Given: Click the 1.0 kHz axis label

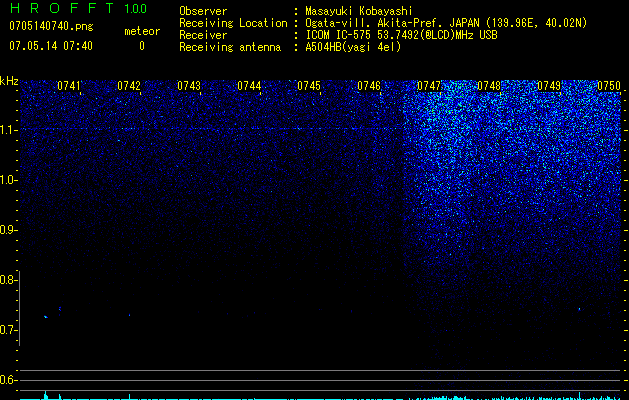Looking at the screenshot, I should tap(8, 180).
